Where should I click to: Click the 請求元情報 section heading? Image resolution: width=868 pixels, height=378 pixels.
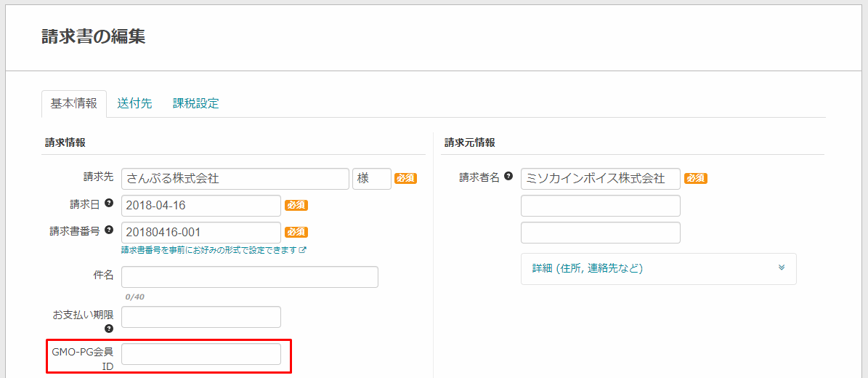[470, 142]
